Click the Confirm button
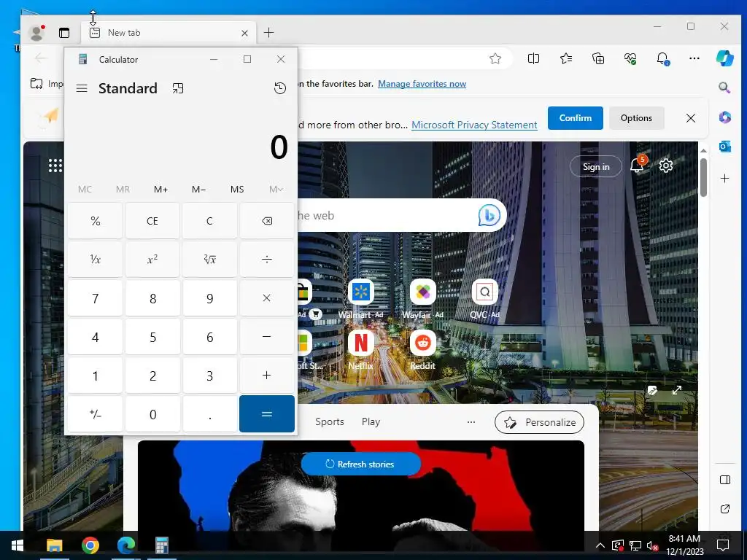 [x=576, y=118]
